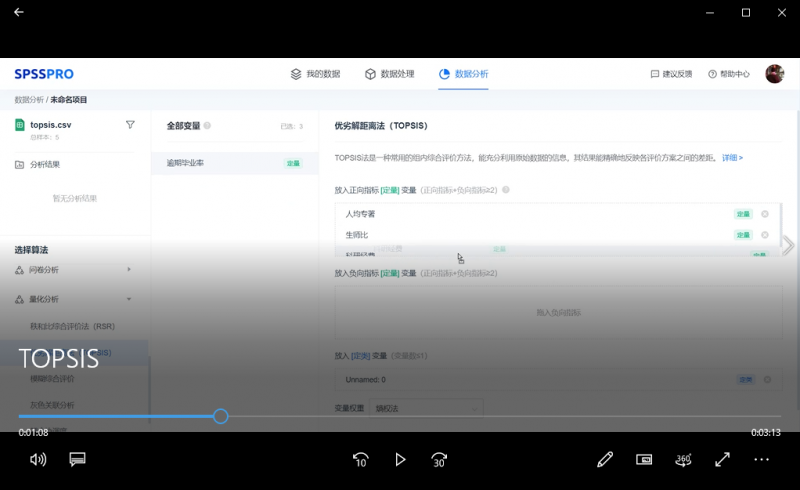Expand the 问卷分析 category
Screen dimensions: 800x490
(x=74, y=270)
